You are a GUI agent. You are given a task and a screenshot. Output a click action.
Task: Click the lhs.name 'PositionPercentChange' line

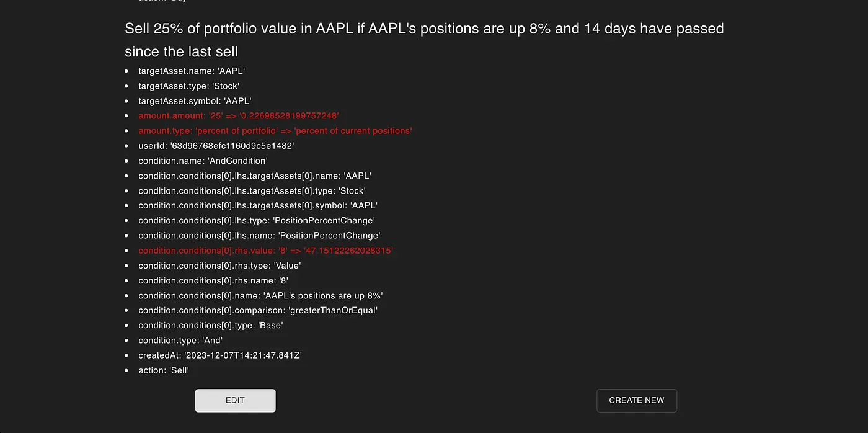pyautogui.click(x=259, y=236)
